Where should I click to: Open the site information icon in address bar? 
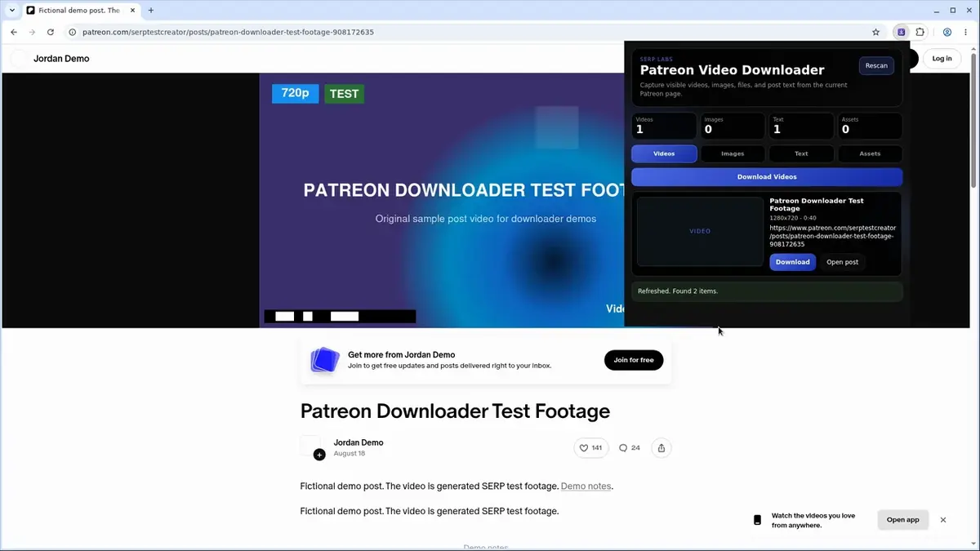click(72, 32)
